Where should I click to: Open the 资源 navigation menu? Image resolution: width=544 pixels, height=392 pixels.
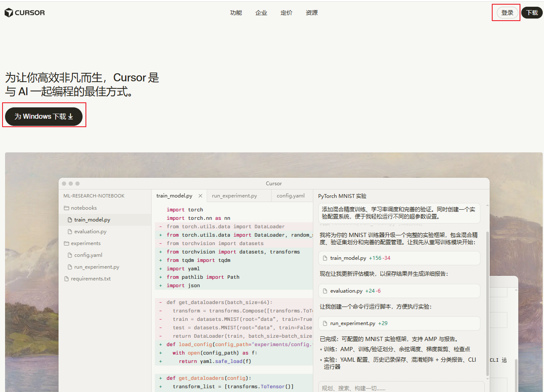tap(312, 13)
